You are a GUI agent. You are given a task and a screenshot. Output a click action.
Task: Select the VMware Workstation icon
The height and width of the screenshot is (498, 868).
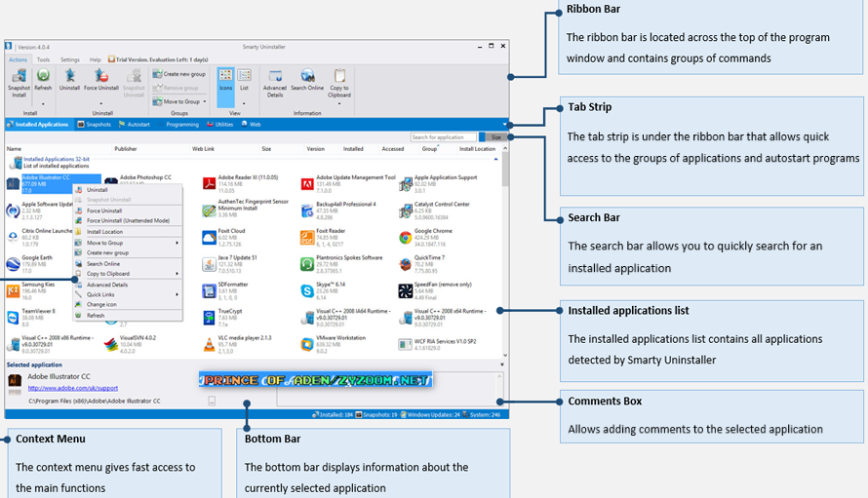pyautogui.click(x=307, y=344)
